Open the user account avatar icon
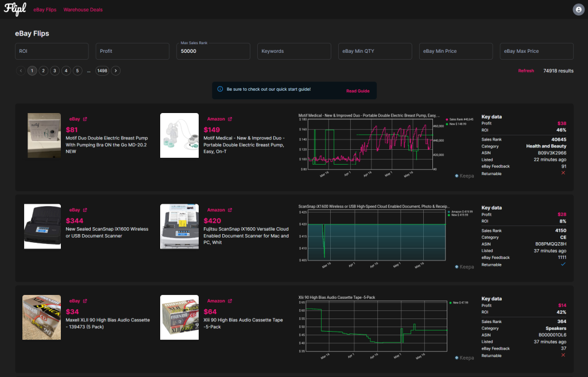588x377 pixels. tap(579, 10)
